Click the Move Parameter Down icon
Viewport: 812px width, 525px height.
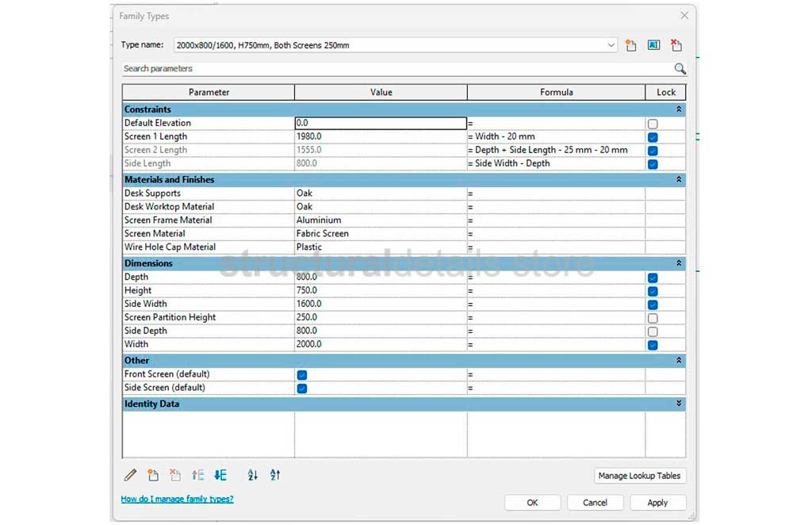point(220,475)
